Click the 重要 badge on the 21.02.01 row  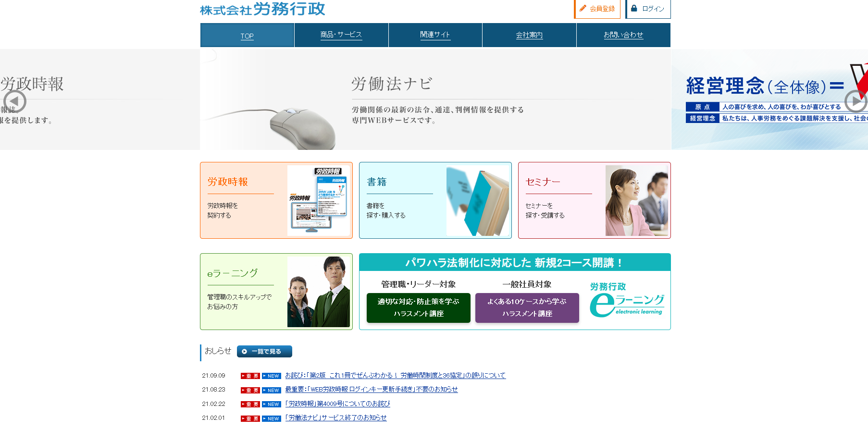pyautogui.click(x=250, y=418)
